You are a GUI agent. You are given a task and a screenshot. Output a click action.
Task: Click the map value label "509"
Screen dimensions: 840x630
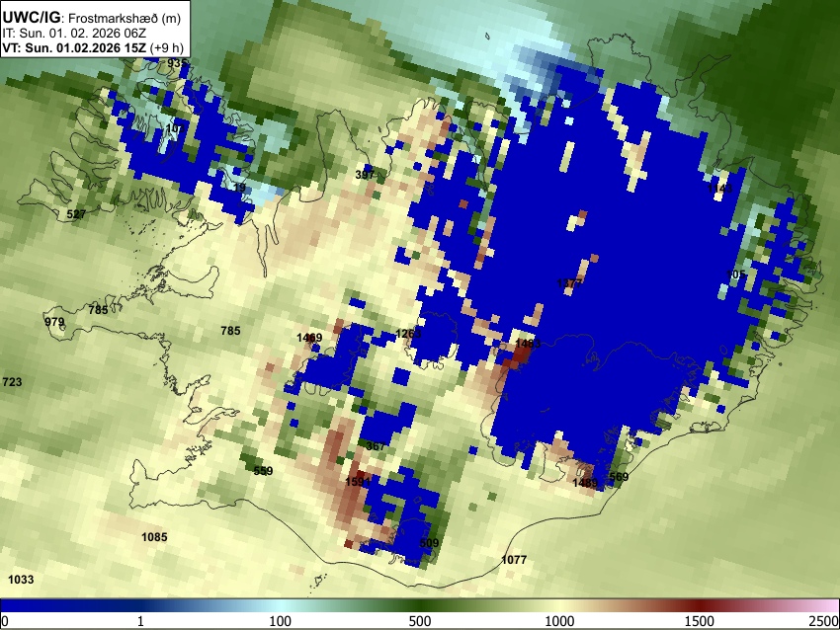pyautogui.click(x=429, y=543)
